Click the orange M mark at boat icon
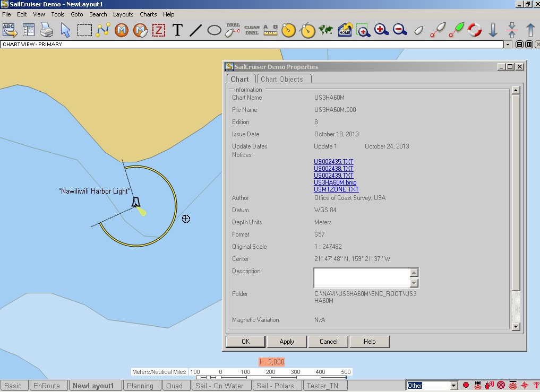Viewport: 540px width, 392px height. [x=140, y=30]
